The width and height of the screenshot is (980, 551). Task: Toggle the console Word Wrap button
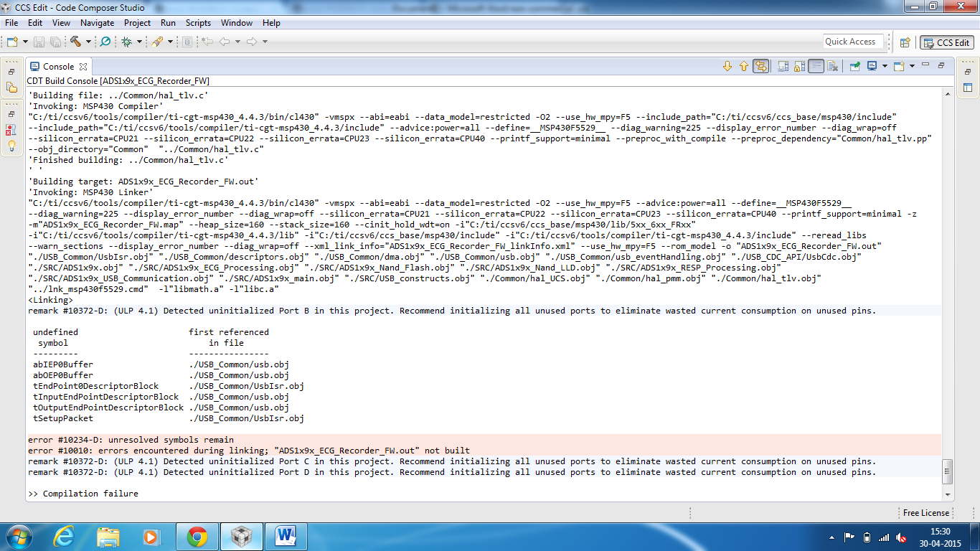click(816, 66)
